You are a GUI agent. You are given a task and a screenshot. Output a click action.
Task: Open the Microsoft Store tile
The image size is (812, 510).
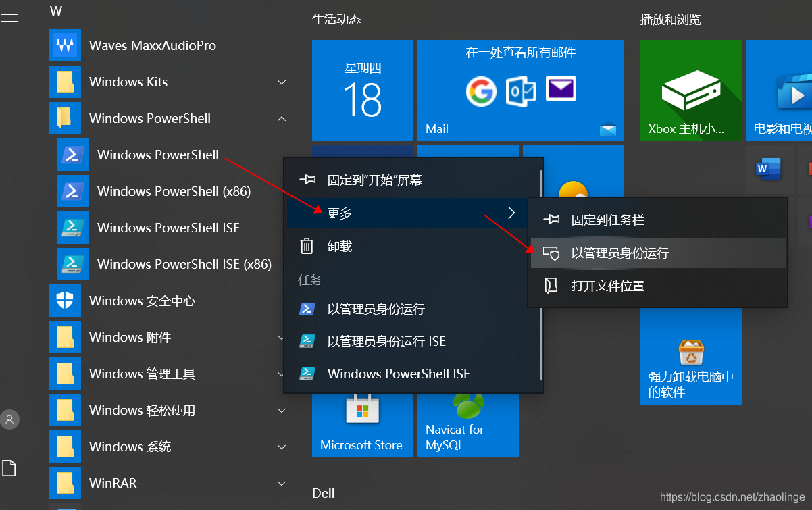[363, 426]
